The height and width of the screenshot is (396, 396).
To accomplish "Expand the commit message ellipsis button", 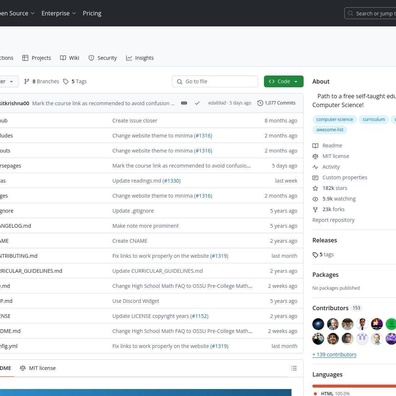I will tap(184, 103).
